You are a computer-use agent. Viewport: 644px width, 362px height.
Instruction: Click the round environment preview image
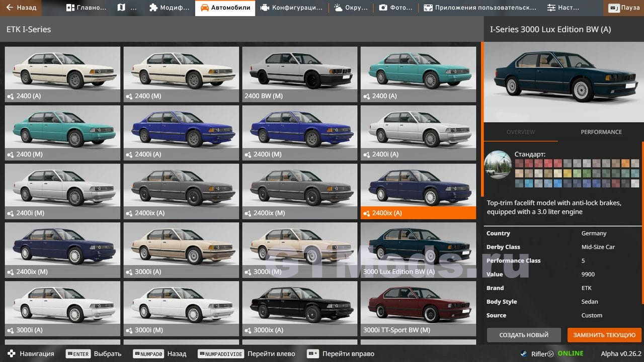point(498,164)
